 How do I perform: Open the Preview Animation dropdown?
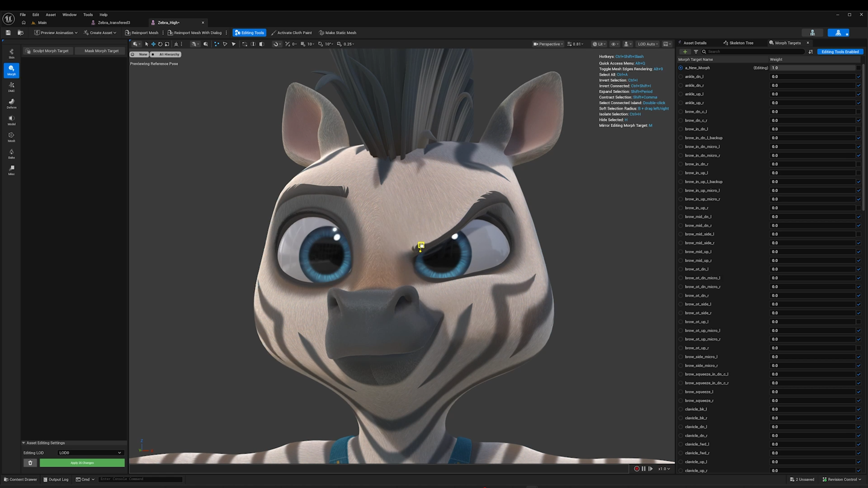coord(55,33)
